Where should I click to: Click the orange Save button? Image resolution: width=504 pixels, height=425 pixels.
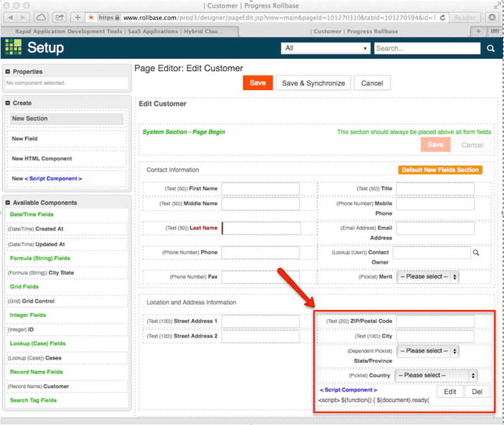pyautogui.click(x=258, y=83)
